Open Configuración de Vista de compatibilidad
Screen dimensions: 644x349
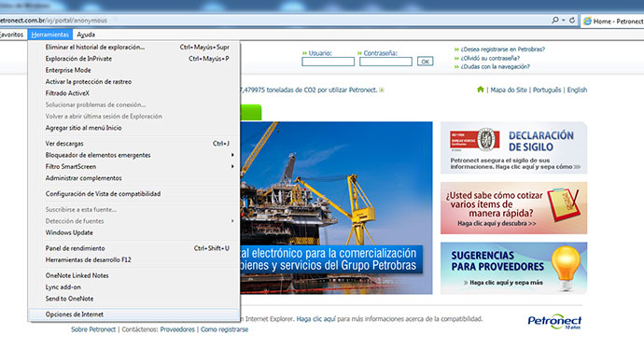coord(133,194)
